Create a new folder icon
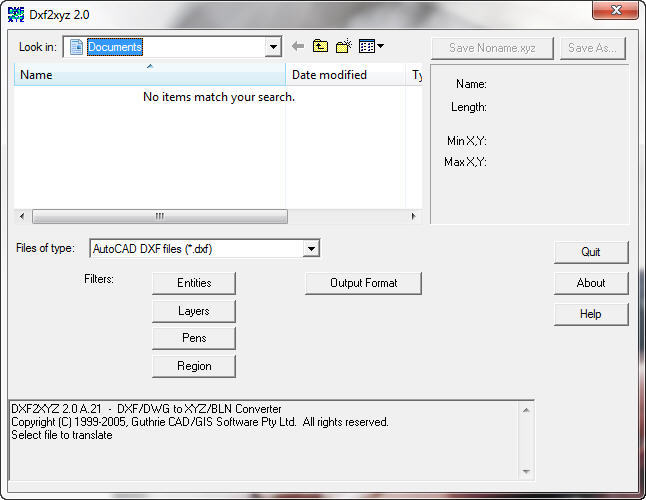This screenshot has width=646, height=500. (x=344, y=46)
